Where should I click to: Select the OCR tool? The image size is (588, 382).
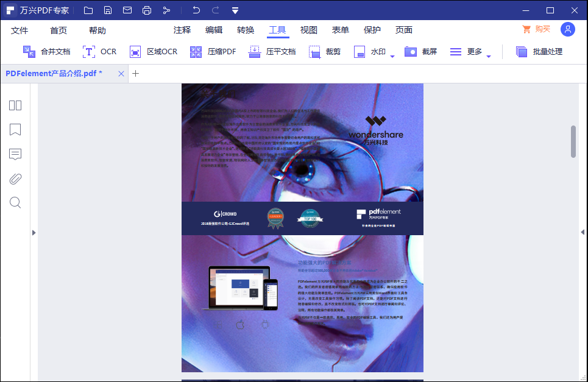tap(99, 51)
